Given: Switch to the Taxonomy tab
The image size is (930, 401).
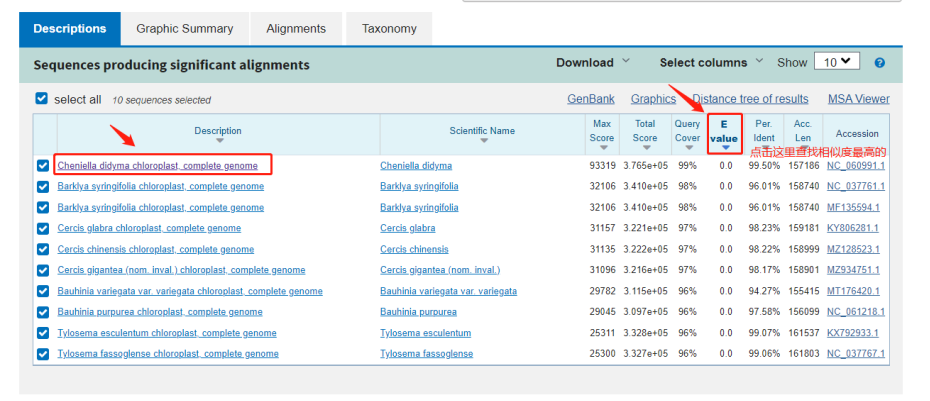Looking at the screenshot, I should pyautogui.click(x=389, y=28).
